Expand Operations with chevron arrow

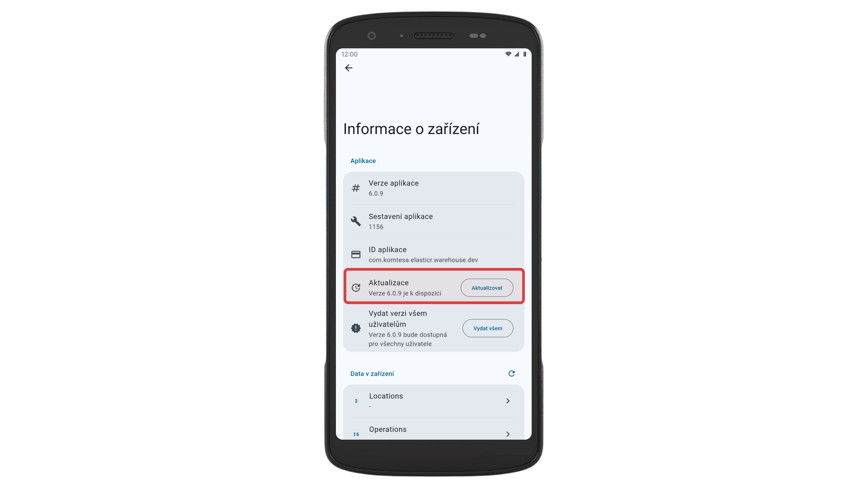pos(508,434)
